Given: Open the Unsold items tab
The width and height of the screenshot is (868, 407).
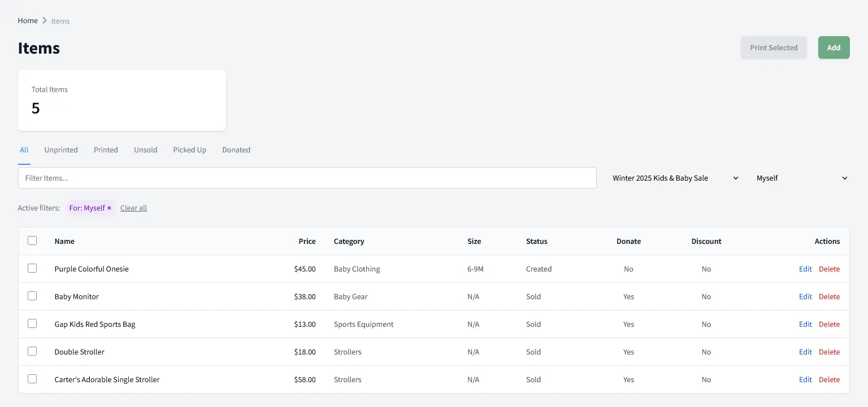Looking at the screenshot, I should 145,150.
